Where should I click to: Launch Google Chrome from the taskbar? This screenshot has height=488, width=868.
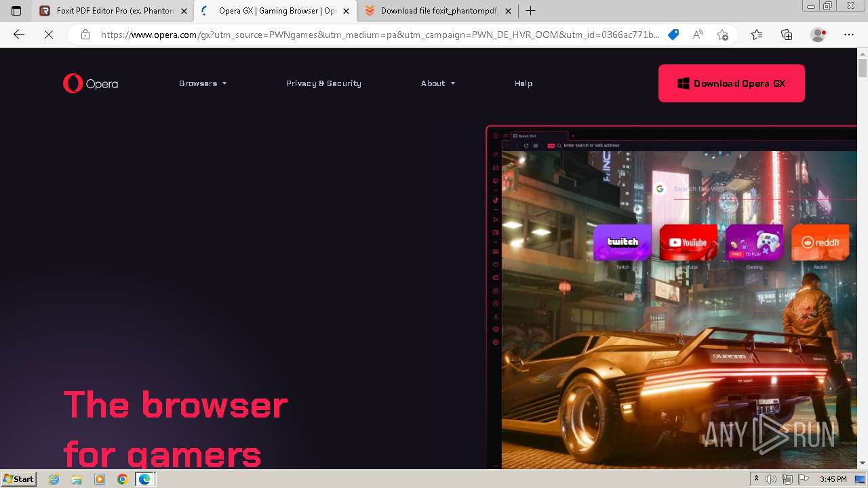[122, 479]
